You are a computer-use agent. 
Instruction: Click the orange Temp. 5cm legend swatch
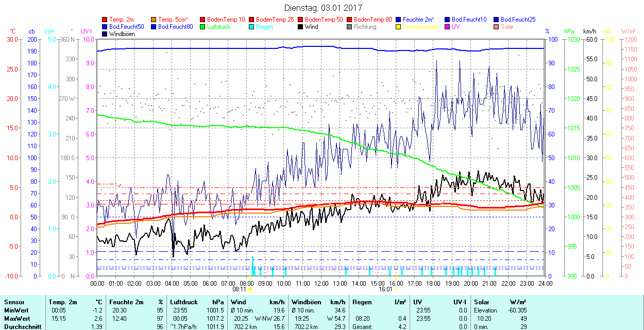(x=154, y=20)
